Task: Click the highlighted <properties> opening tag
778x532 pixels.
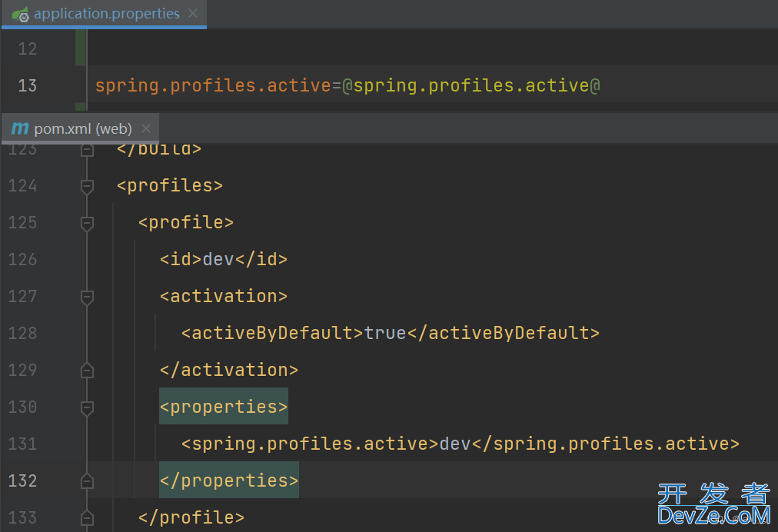Action: coord(223,407)
